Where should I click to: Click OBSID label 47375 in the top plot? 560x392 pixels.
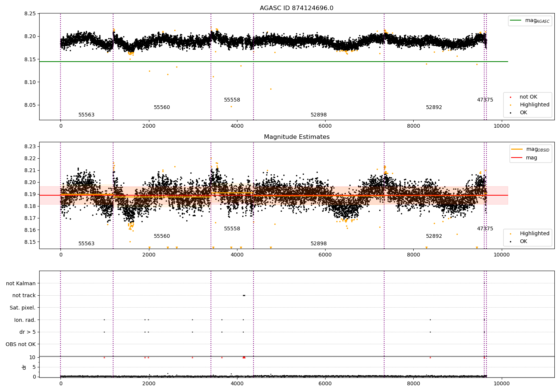(485, 100)
